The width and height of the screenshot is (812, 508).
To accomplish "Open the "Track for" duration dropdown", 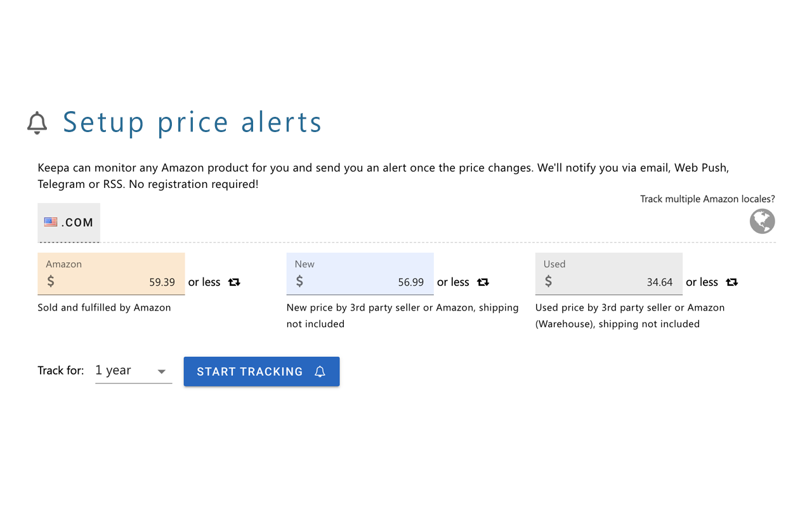I will 133,370.
